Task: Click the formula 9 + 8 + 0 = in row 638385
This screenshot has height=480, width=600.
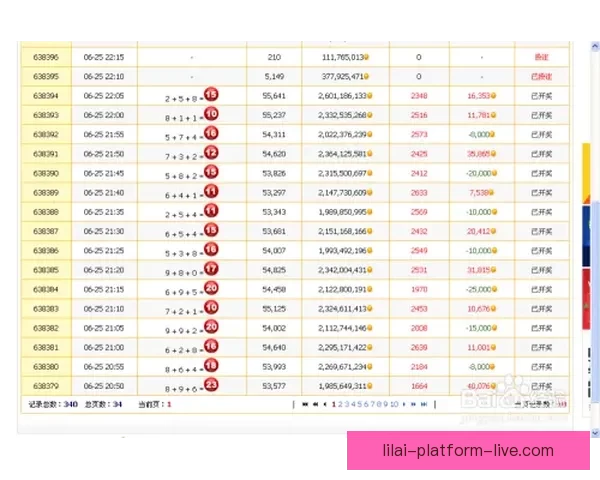Action: (x=184, y=273)
